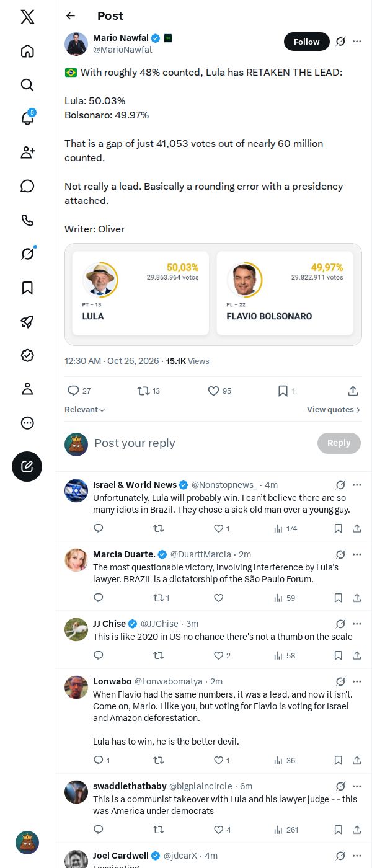Open the More menu in sidebar
The width and height of the screenshot is (372, 868).
pyautogui.click(x=27, y=423)
